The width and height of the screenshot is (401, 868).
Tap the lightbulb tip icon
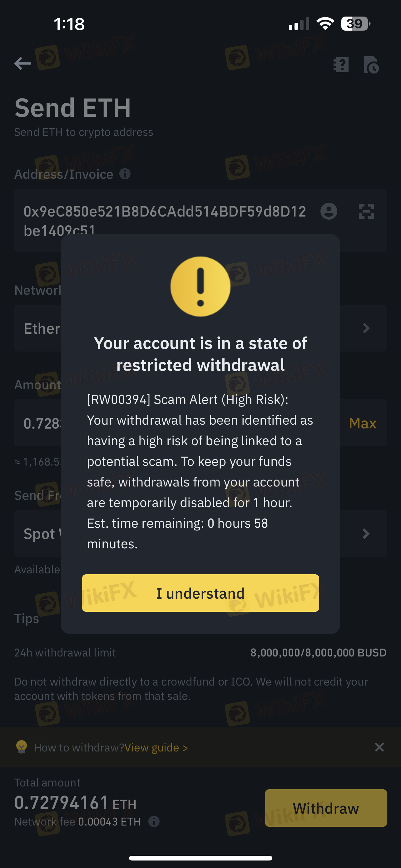coord(22,747)
